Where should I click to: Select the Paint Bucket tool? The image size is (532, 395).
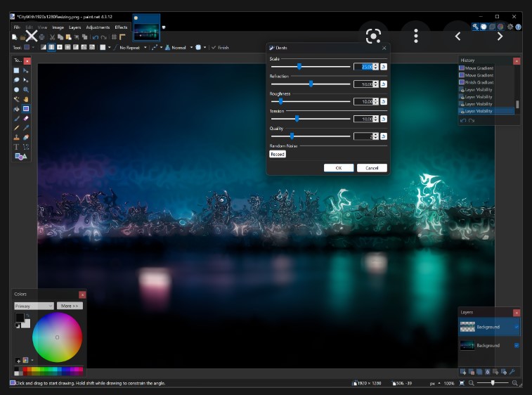tap(17, 109)
